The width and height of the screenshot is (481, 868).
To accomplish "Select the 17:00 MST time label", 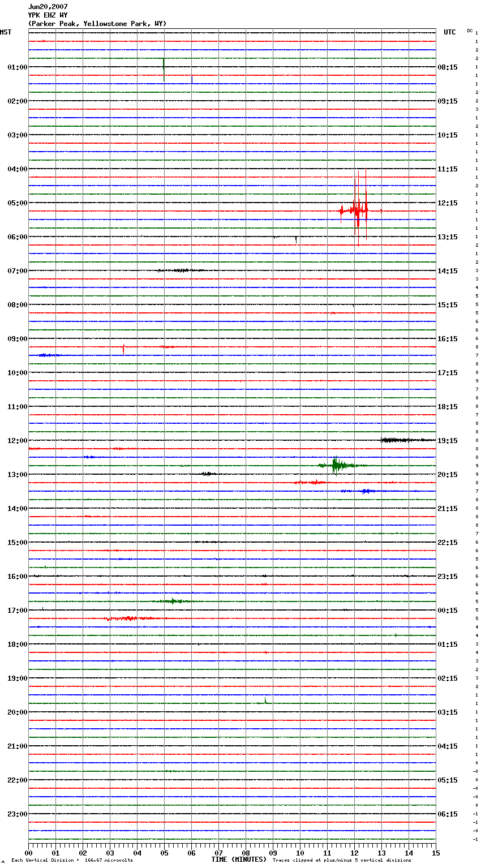I will tap(18, 611).
